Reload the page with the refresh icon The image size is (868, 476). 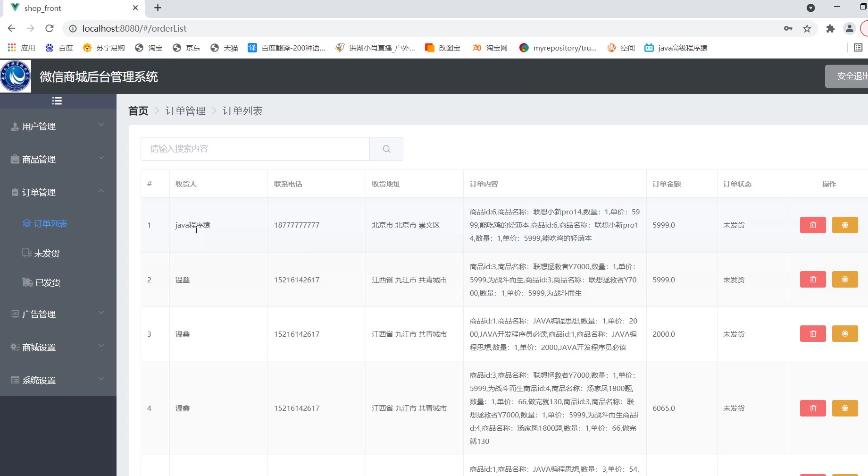tap(50, 28)
